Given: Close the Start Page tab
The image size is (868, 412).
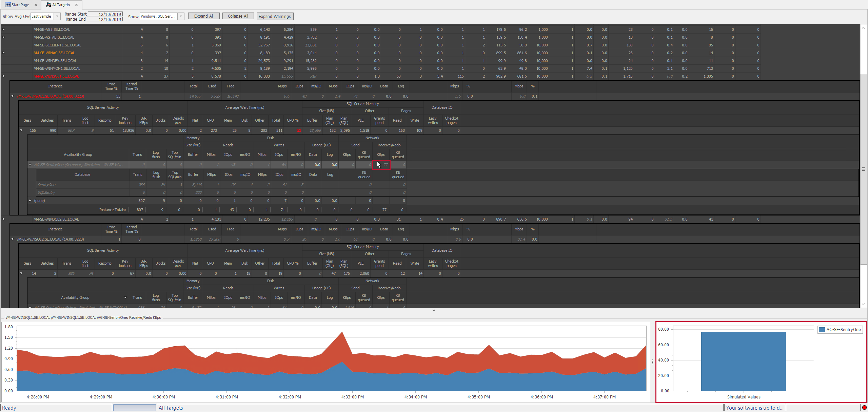Looking at the screenshot, I should (x=36, y=5).
